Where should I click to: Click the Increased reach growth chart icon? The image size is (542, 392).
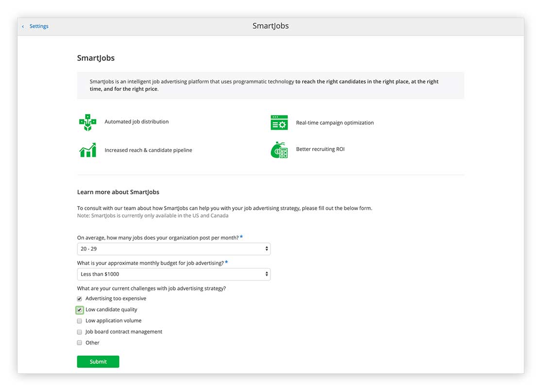coord(87,150)
